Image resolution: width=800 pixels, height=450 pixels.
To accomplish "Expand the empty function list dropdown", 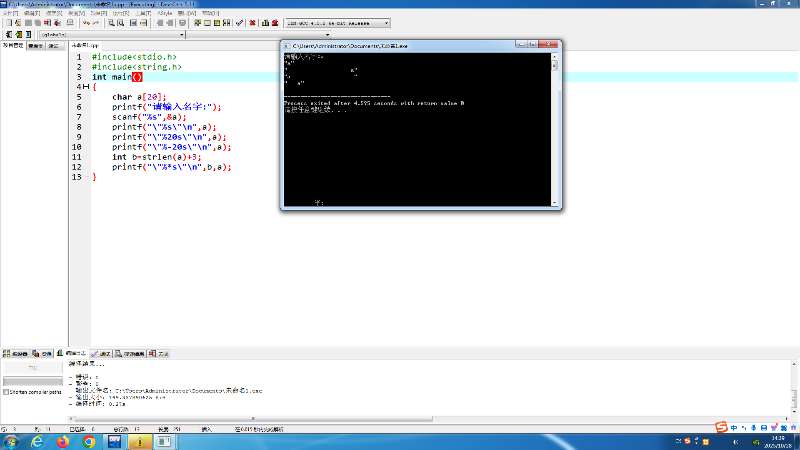I will tap(327, 35).
